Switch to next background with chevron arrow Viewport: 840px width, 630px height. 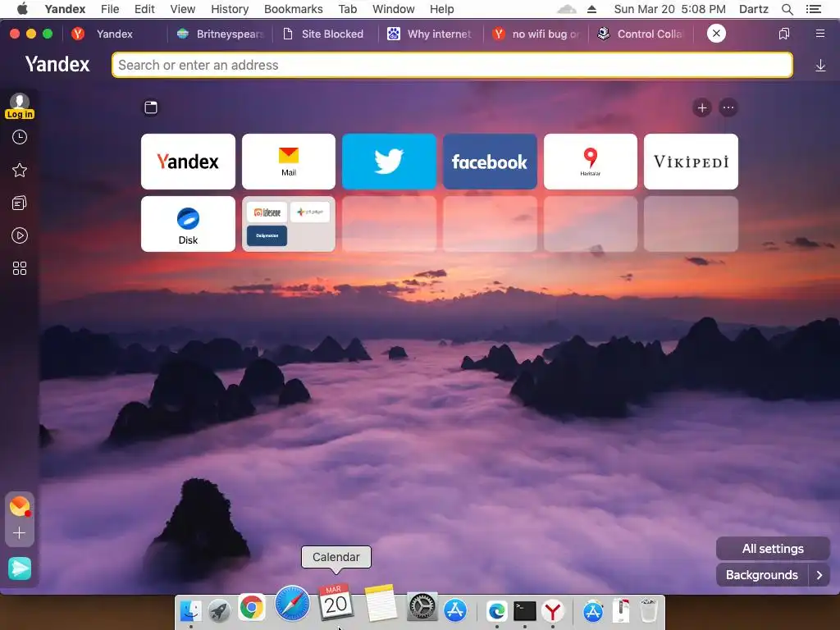819,575
